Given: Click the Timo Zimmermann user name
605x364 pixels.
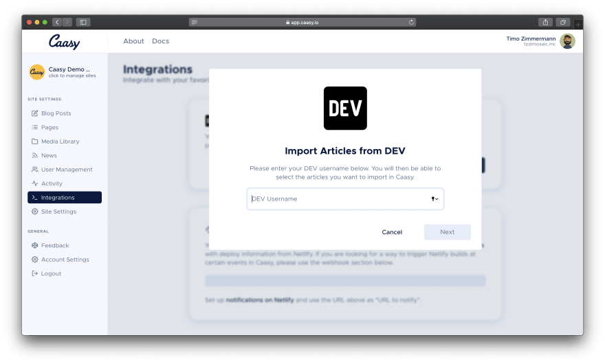Looking at the screenshot, I should click(x=531, y=38).
